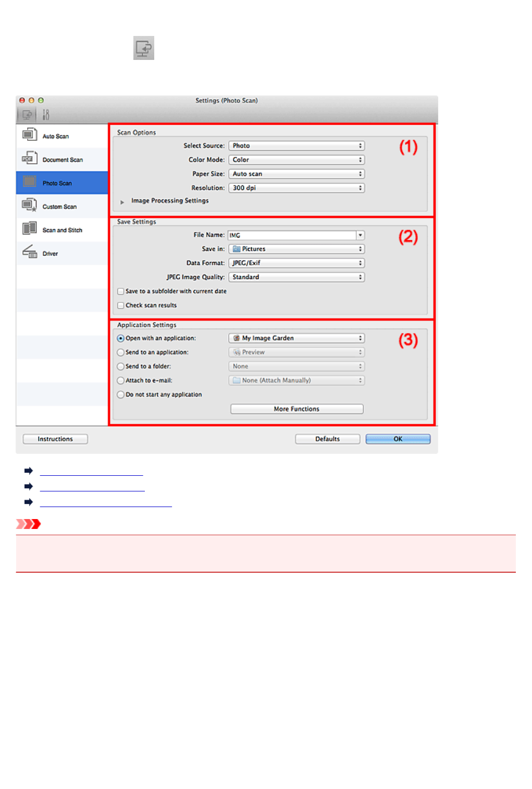Select Open with an application radio button

click(x=121, y=338)
